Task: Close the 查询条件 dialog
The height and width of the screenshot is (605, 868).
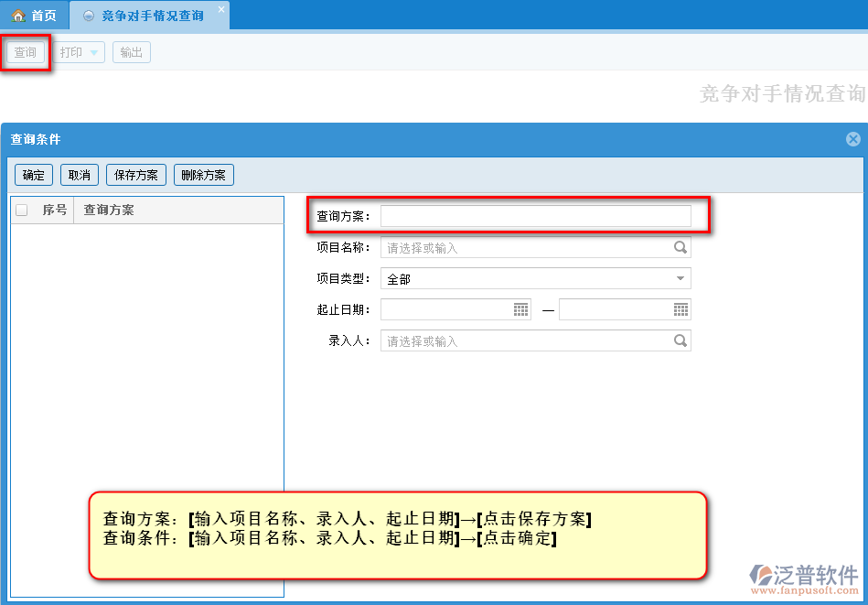Action: pos(853,139)
